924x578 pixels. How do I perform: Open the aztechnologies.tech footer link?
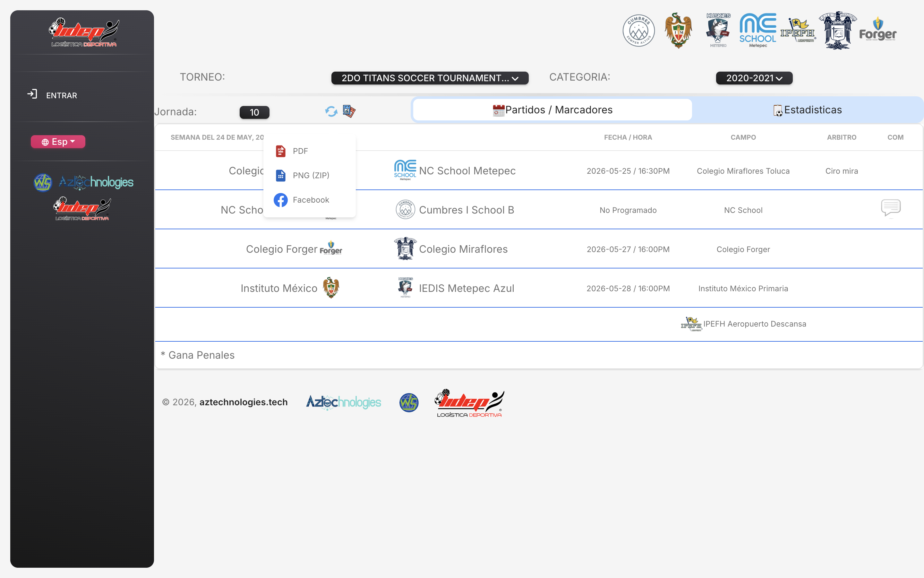coord(243,402)
